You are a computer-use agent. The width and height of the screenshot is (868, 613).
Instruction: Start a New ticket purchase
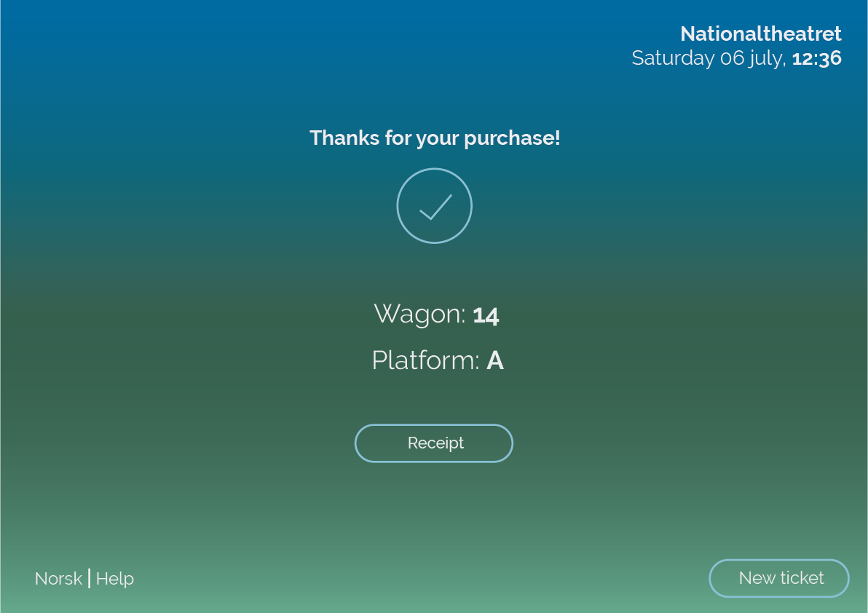pyautogui.click(x=779, y=578)
